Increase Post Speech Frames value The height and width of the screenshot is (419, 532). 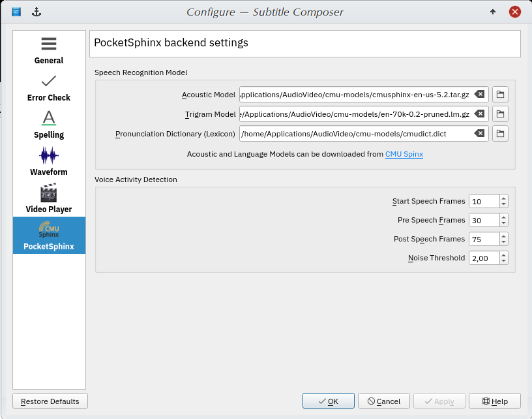coord(504,236)
